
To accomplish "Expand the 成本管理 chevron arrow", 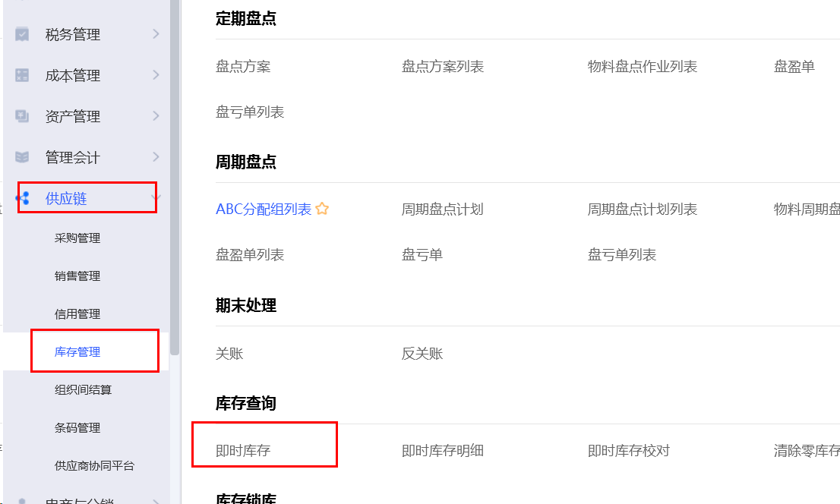I will click(156, 75).
